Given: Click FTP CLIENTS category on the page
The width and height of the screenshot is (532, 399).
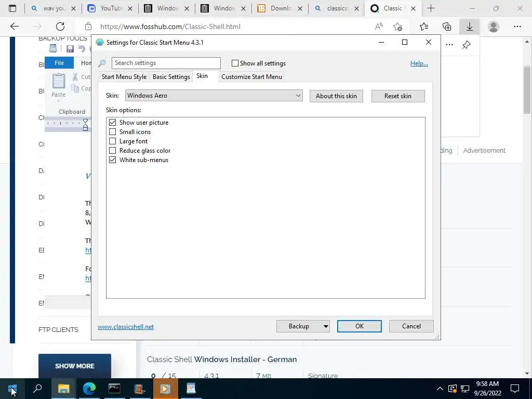Looking at the screenshot, I should 58,330.
